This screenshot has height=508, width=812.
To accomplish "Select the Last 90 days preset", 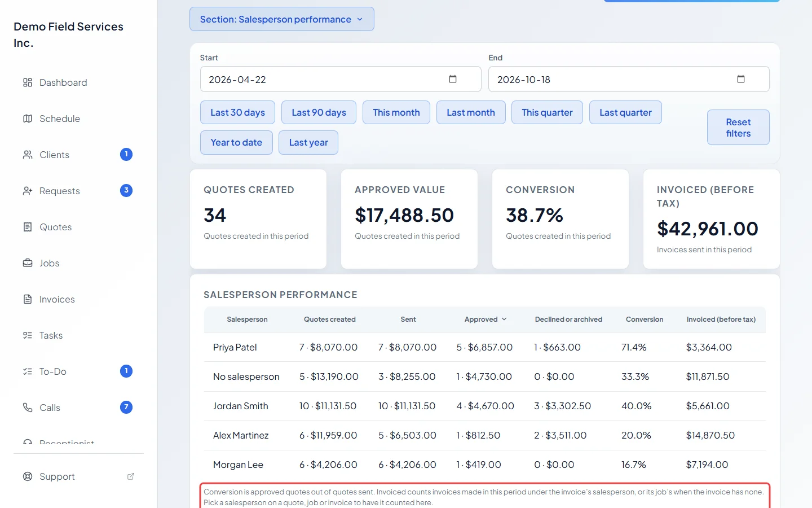I will click(319, 112).
